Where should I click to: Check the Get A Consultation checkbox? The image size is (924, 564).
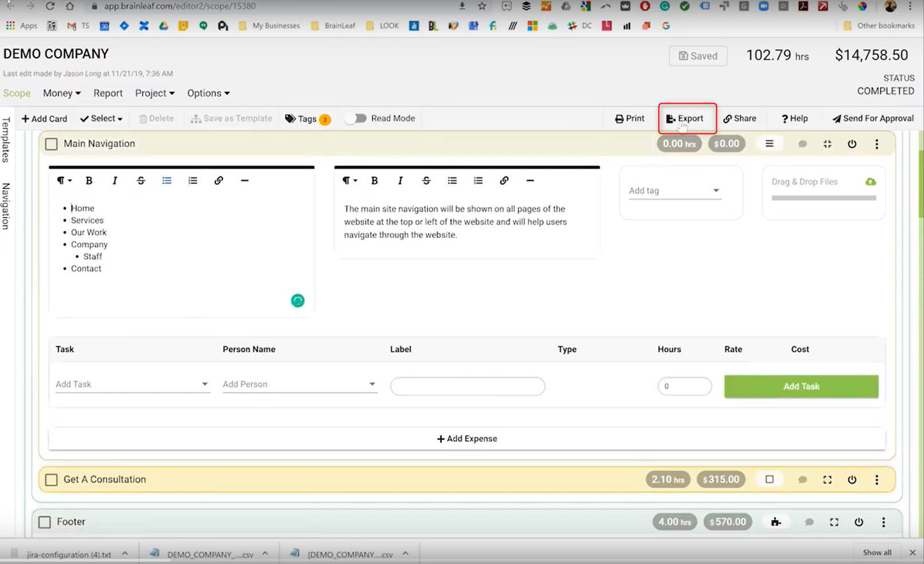click(51, 480)
